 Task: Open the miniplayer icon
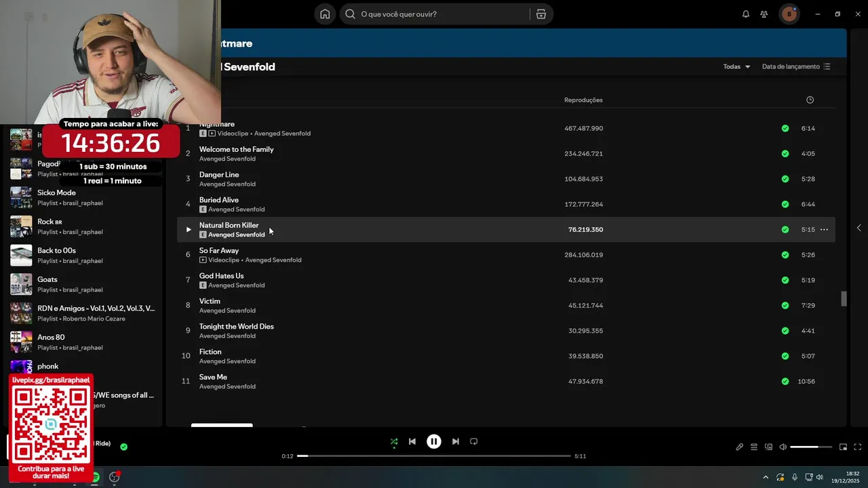pos(843,447)
